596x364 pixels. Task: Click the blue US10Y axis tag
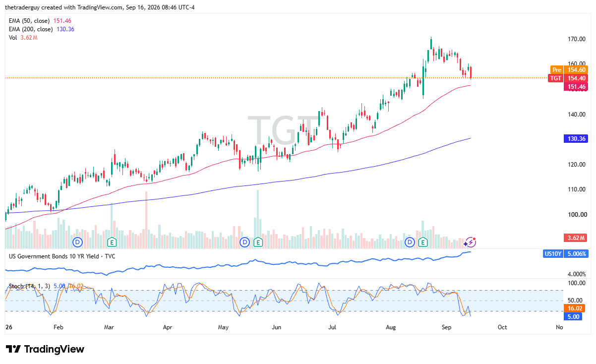pyautogui.click(x=554, y=254)
